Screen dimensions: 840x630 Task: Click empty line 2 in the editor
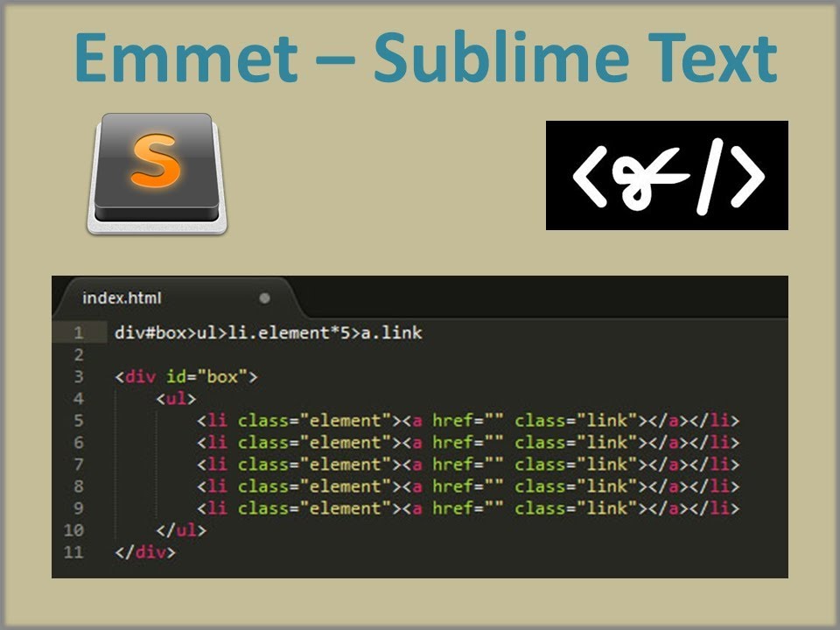tap(350, 355)
